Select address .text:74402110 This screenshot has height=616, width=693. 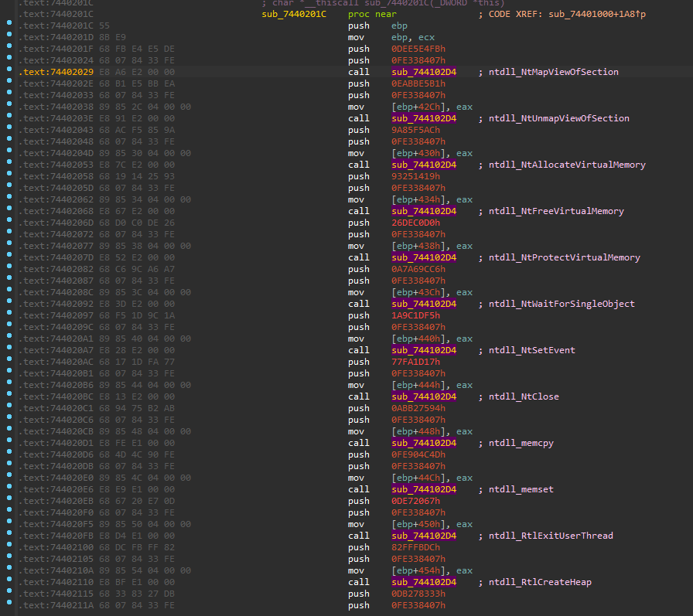56,582
